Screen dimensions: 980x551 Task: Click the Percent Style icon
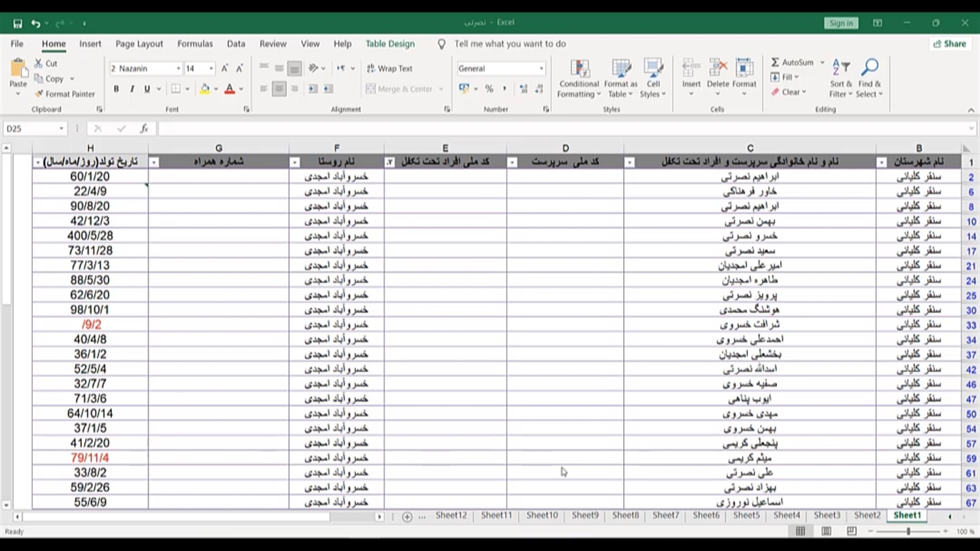488,89
